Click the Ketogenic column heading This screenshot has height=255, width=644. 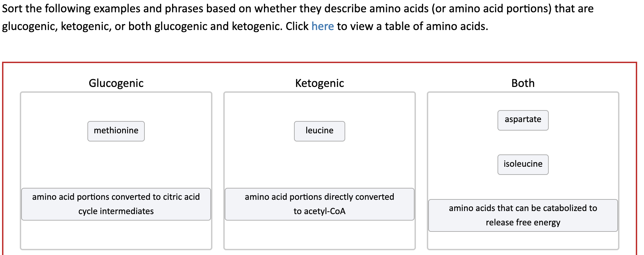[x=319, y=83]
